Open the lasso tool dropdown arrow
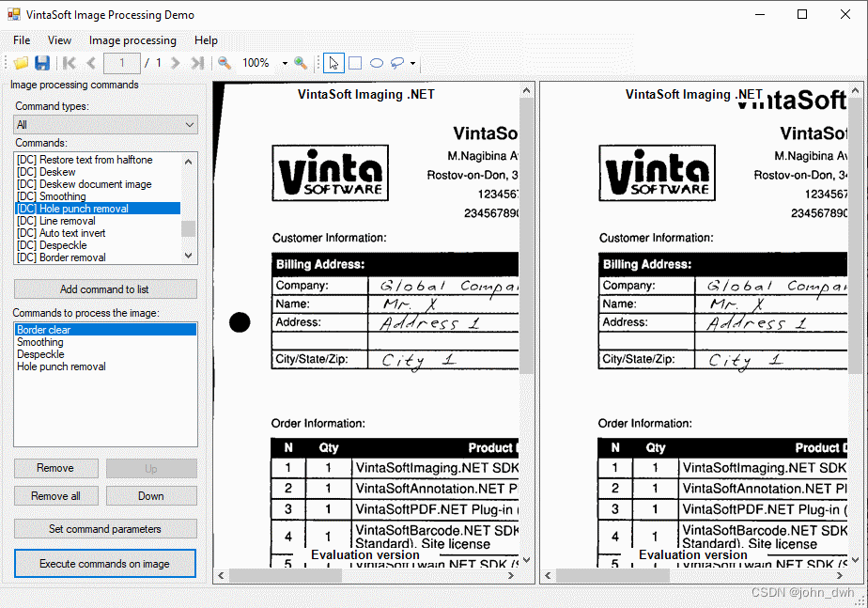Screen dimensions: 868x608 click(x=411, y=63)
